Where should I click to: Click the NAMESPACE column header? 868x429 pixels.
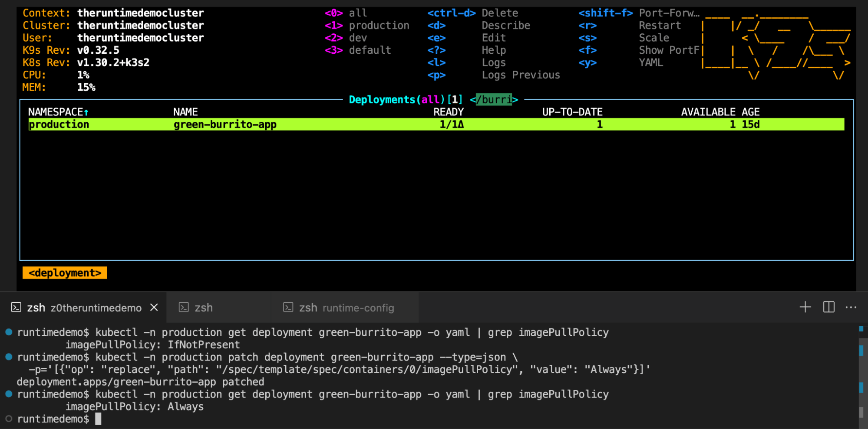click(x=58, y=112)
